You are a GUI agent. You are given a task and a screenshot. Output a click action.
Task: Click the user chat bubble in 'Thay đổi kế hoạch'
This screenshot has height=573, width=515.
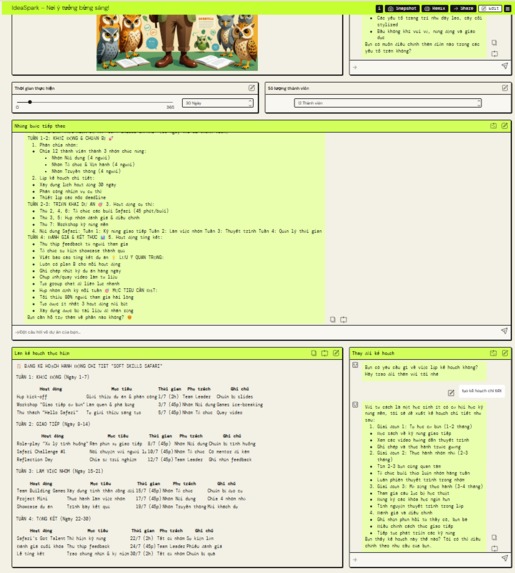pos(482,391)
